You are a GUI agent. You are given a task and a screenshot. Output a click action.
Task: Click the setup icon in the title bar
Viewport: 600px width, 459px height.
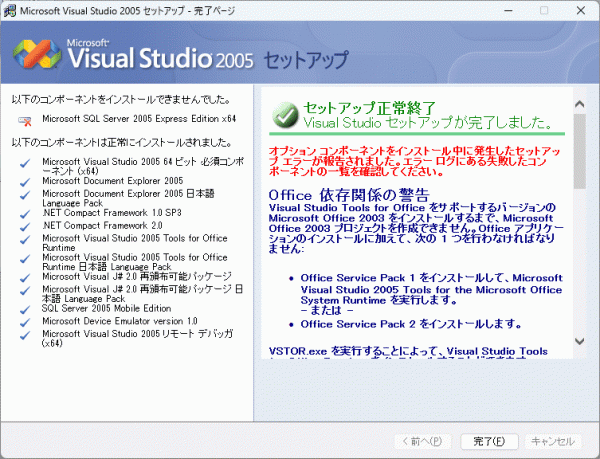(10, 11)
